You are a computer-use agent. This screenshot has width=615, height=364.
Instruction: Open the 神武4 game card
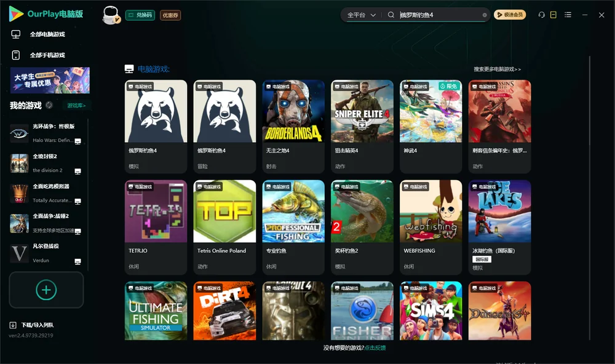point(430,127)
